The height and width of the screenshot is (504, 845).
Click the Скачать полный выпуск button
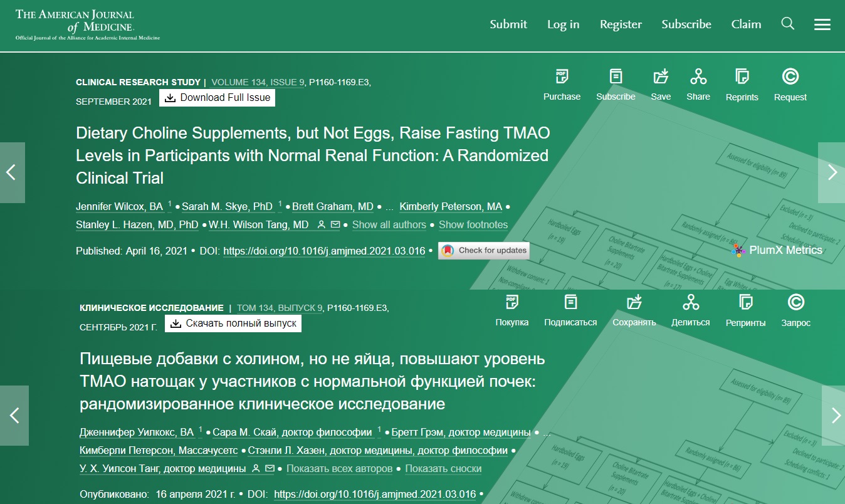(x=233, y=323)
